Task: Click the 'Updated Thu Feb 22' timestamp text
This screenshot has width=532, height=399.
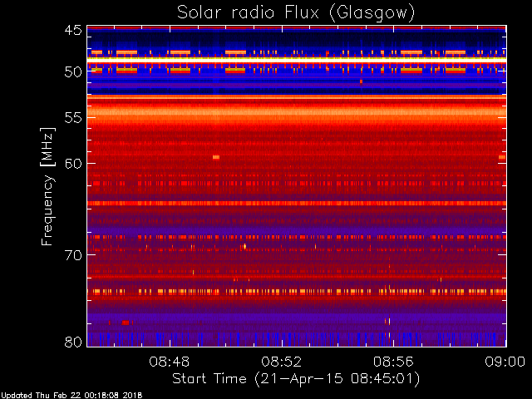Action: coord(71,396)
